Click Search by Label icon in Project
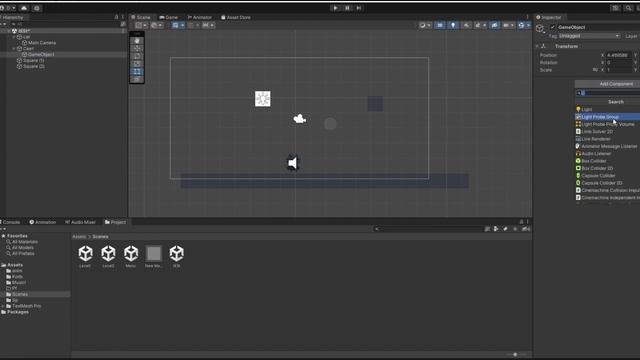Screen dimensions: 640x360 point(505,229)
